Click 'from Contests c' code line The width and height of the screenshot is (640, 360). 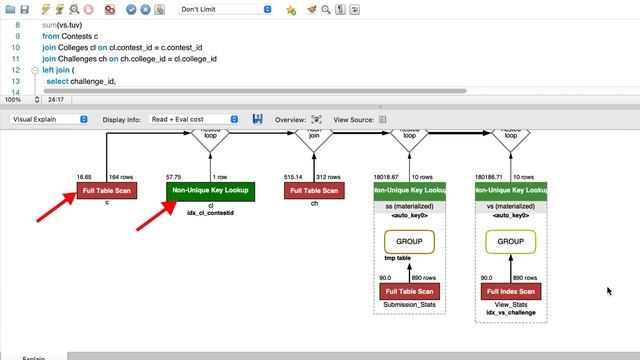[70, 36]
